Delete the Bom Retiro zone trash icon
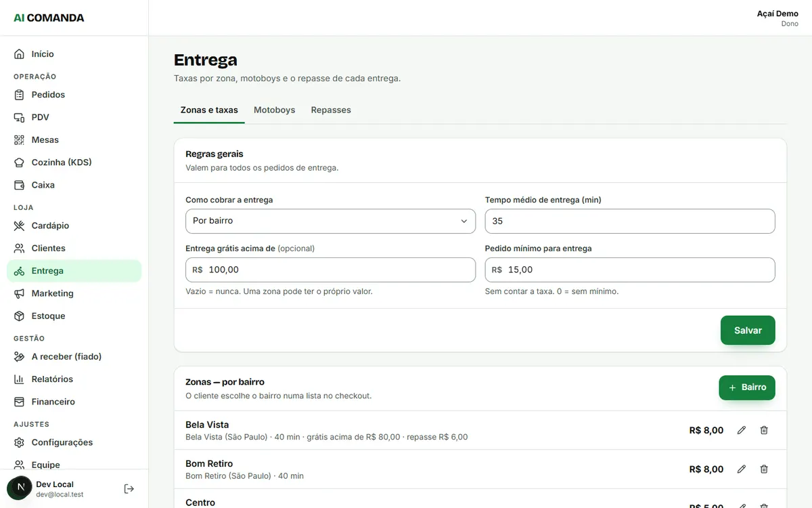 [764, 469]
